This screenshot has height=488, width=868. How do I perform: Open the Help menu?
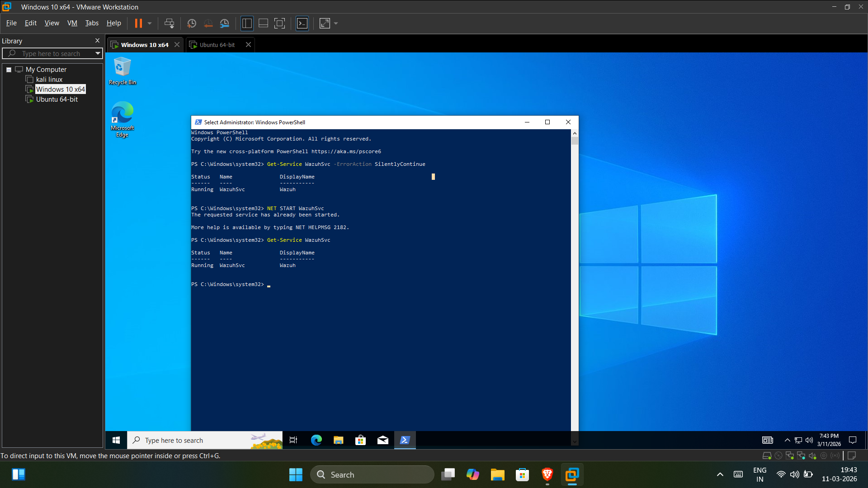click(x=113, y=23)
